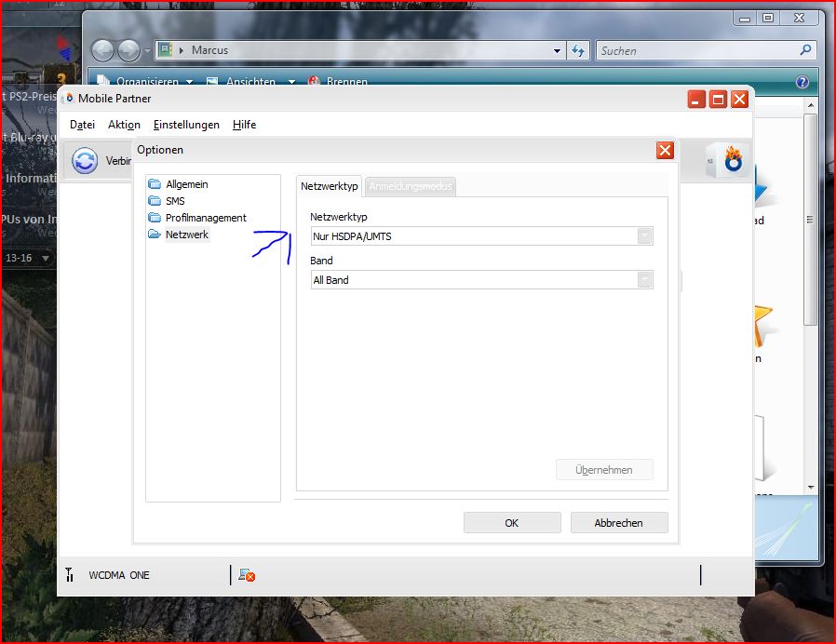Viewport: 836px width, 644px height.
Task: Click the Explorer back navigation button
Action: 102,50
